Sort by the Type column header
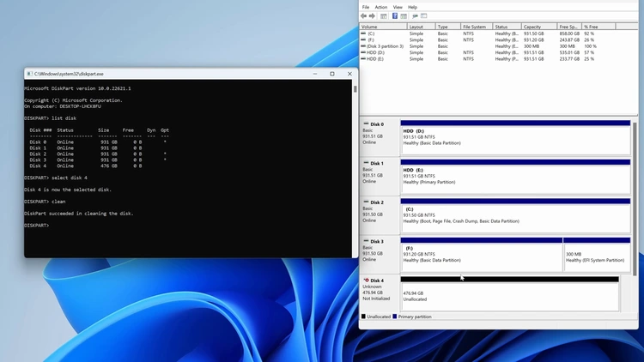The width and height of the screenshot is (644, 362). click(447, 27)
